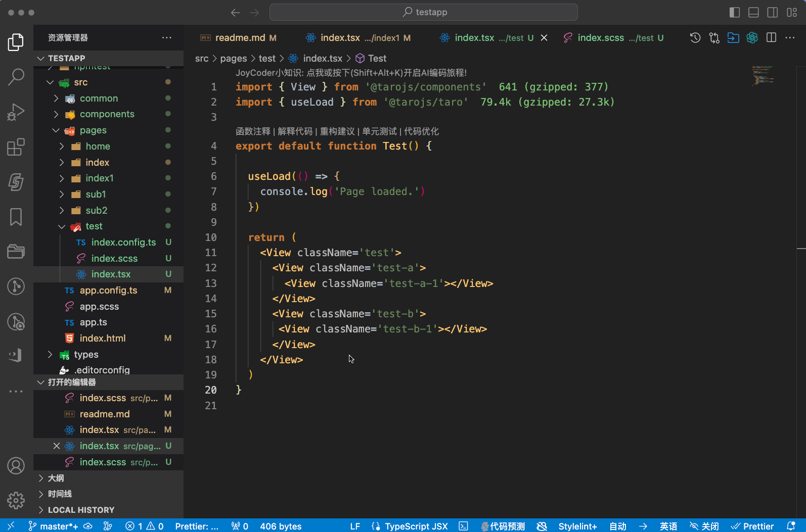The height and width of the screenshot is (532, 806).
Task: Split the editor to the right
Action: click(x=771, y=38)
